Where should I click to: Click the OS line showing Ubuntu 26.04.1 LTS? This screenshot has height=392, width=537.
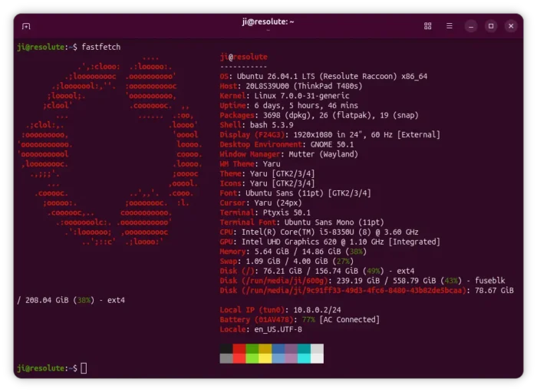[x=323, y=77]
